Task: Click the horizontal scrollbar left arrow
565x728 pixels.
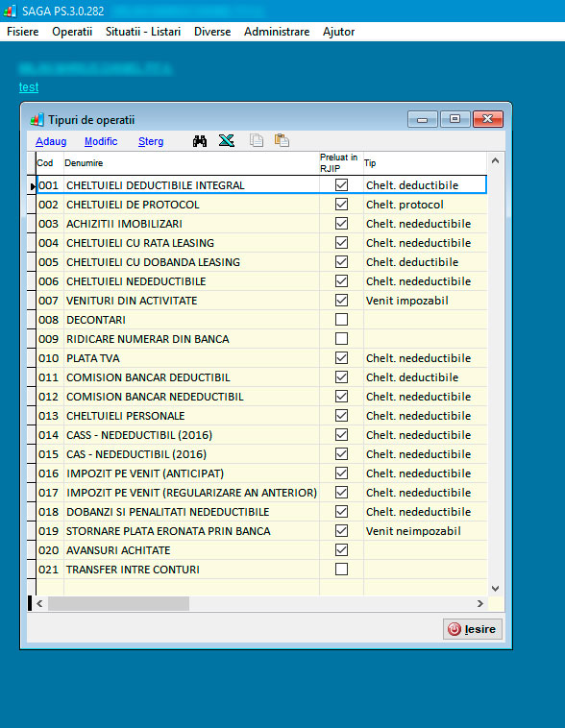Action: coord(39,603)
